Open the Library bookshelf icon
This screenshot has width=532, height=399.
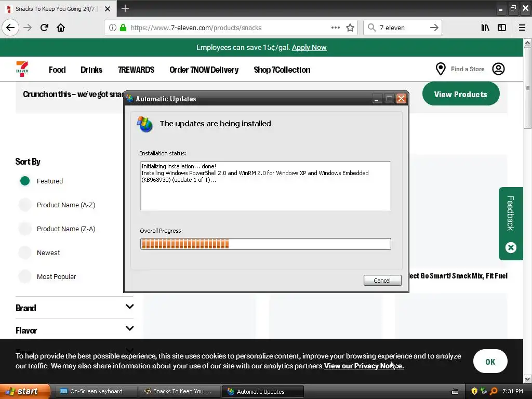[x=486, y=28]
